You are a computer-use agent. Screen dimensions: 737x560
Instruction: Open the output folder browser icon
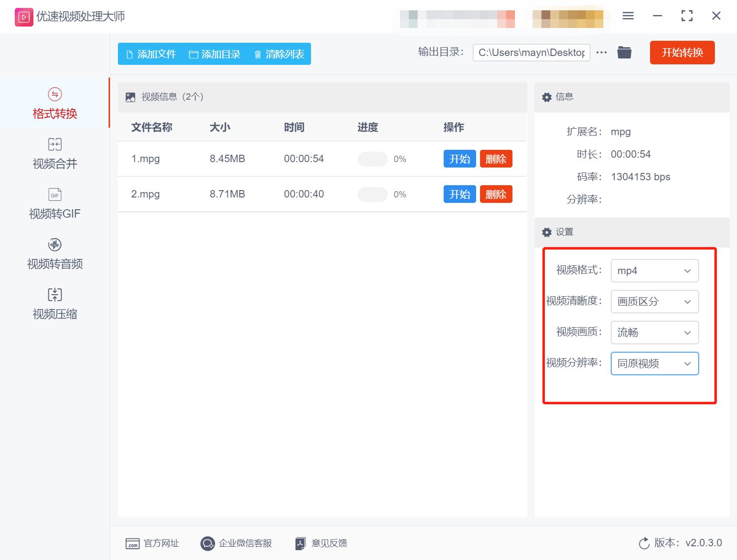tap(624, 52)
